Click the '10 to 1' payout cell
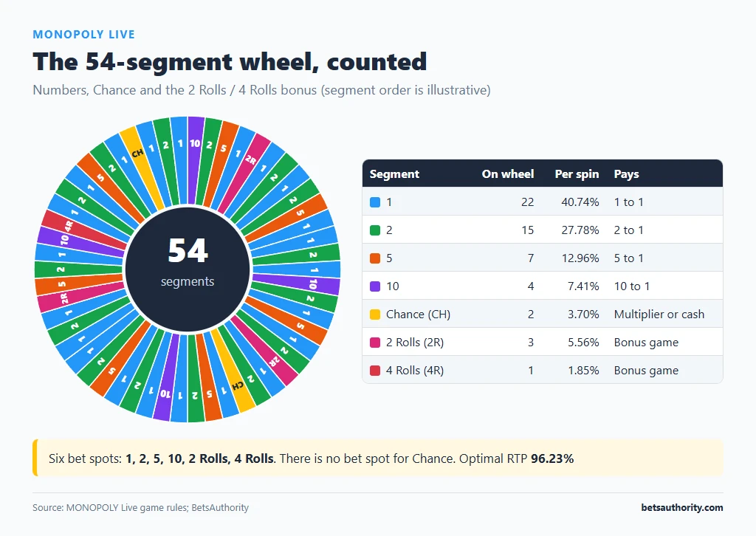This screenshot has height=536, width=756. (x=632, y=286)
